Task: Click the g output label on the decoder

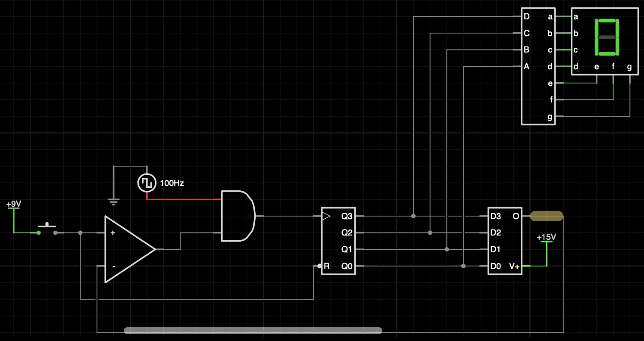Action: click(x=550, y=116)
